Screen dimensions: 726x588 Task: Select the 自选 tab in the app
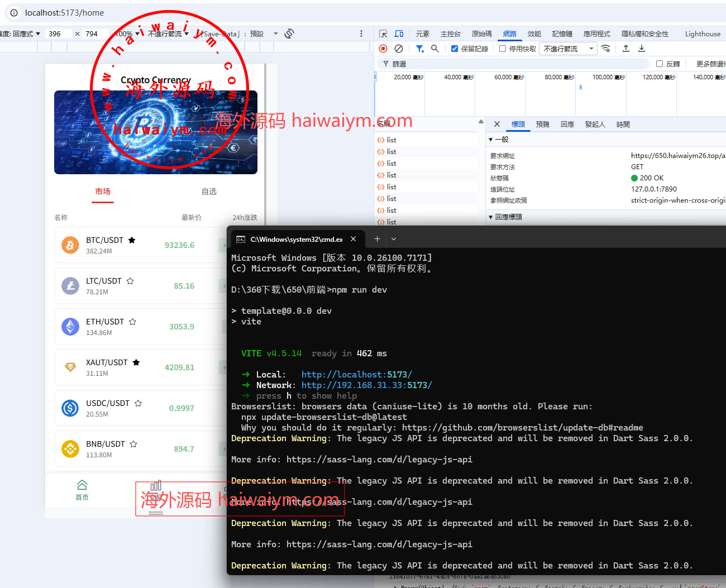coord(209,192)
